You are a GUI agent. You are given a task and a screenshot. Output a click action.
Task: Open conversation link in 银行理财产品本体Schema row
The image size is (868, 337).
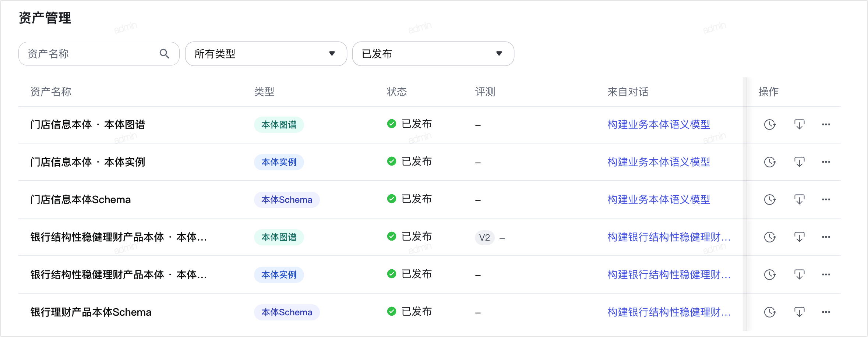(669, 312)
